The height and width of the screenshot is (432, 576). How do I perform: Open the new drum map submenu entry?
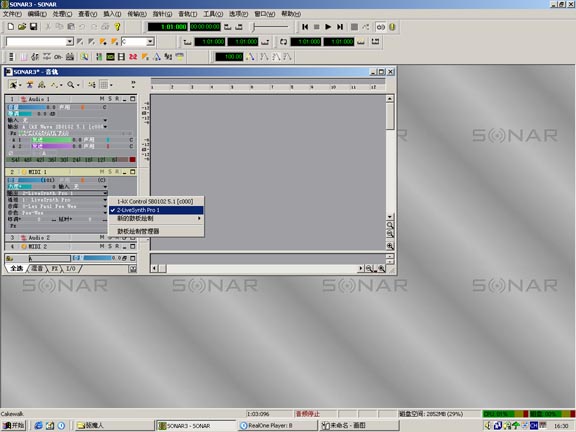(x=156, y=219)
